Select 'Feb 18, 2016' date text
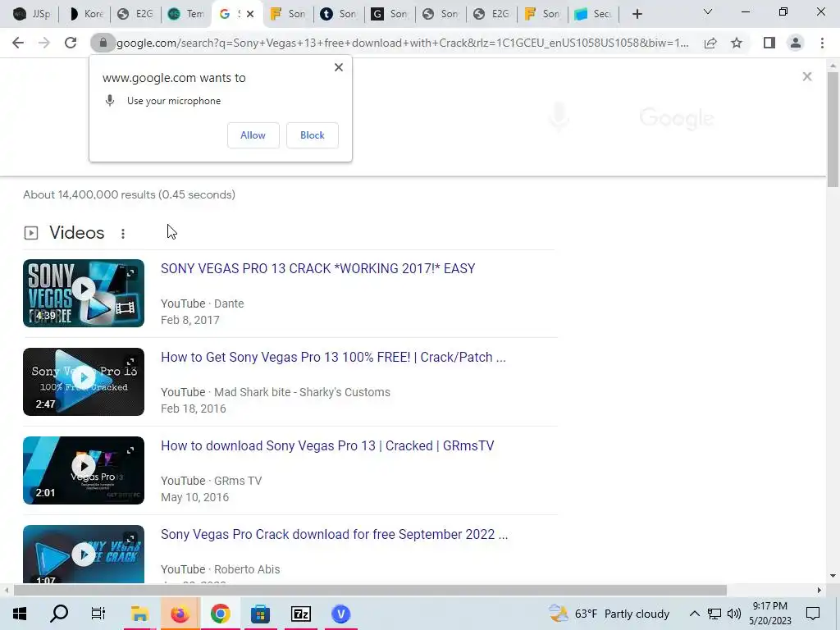Viewport: 840px width, 630px height. (x=194, y=409)
